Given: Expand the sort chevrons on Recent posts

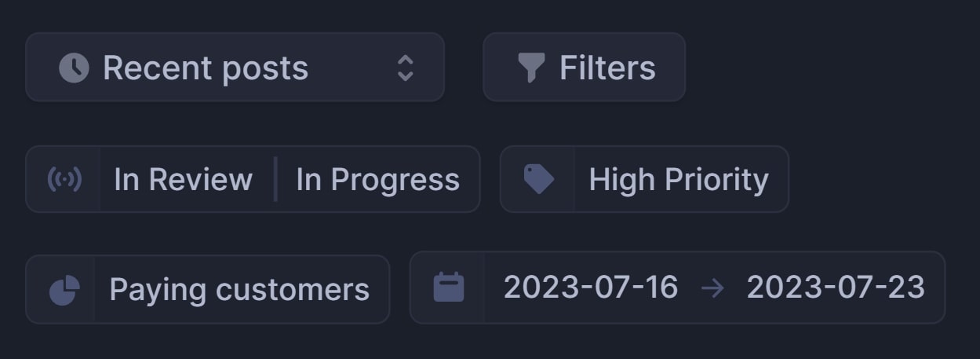Looking at the screenshot, I should (405, 68).
